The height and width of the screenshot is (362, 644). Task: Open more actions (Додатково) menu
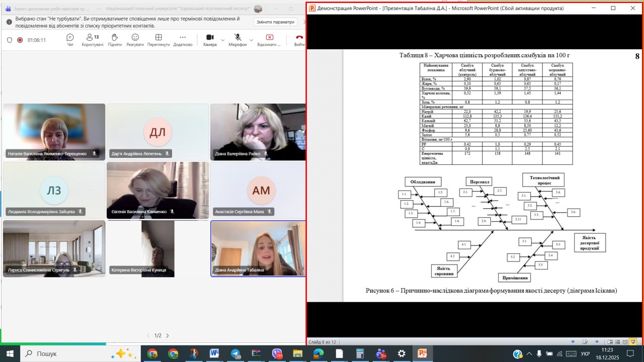pos(183,40)
